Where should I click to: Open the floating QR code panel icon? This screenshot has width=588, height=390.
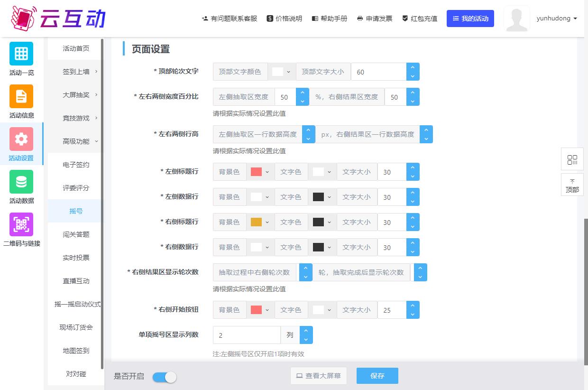click(x=572, y=159)
